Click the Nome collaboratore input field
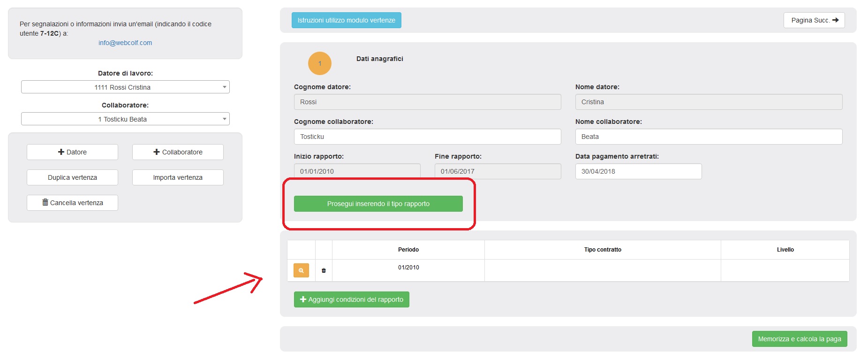Image resolution: width=868 pixels, height=360 pixels. pyautogui.click(x=709, y=137)
